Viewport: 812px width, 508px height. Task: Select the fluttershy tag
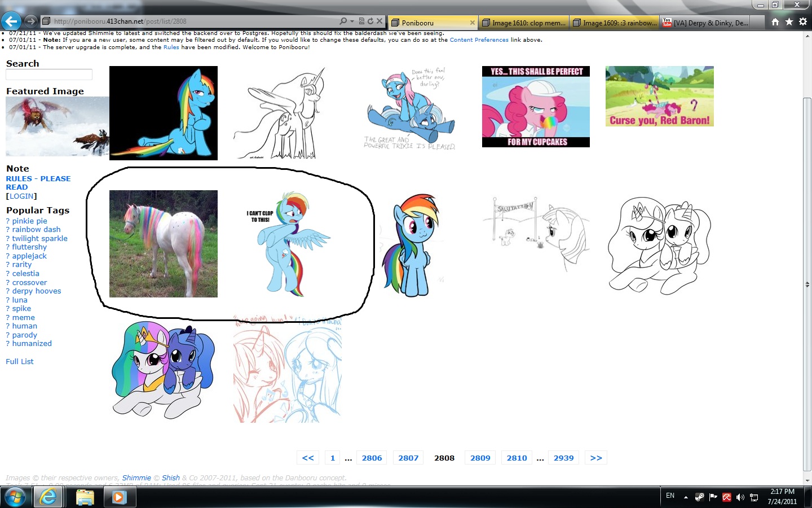[x=29, y=247]
